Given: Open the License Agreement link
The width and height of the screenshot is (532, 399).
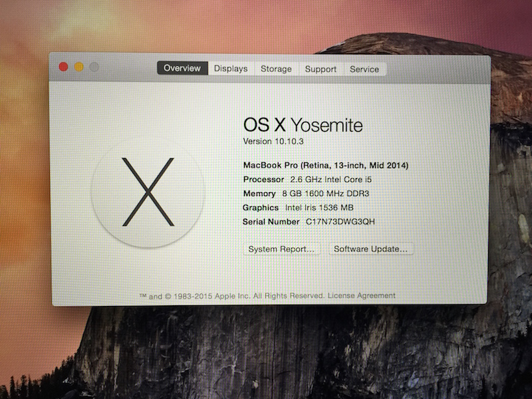Looking at the screenshot, I should point(361,295).
